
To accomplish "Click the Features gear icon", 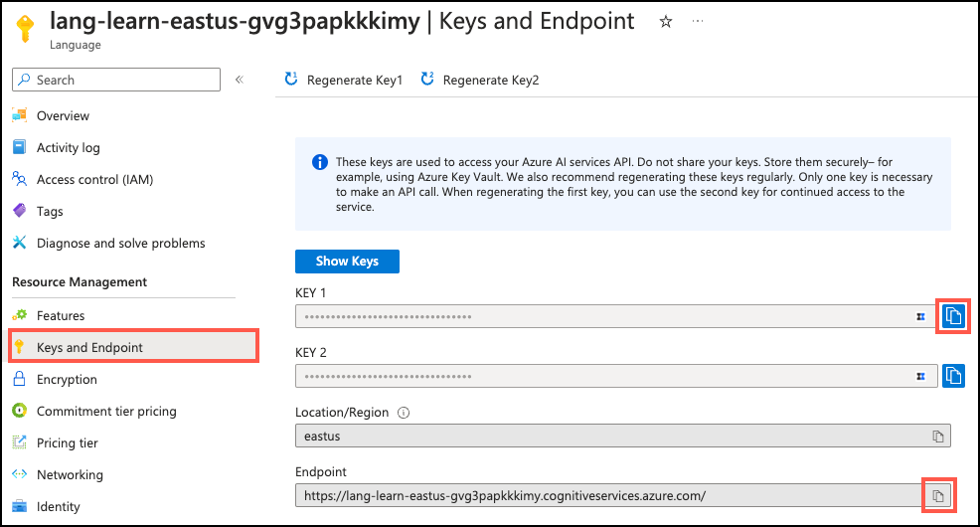I will tap(19, 315).
